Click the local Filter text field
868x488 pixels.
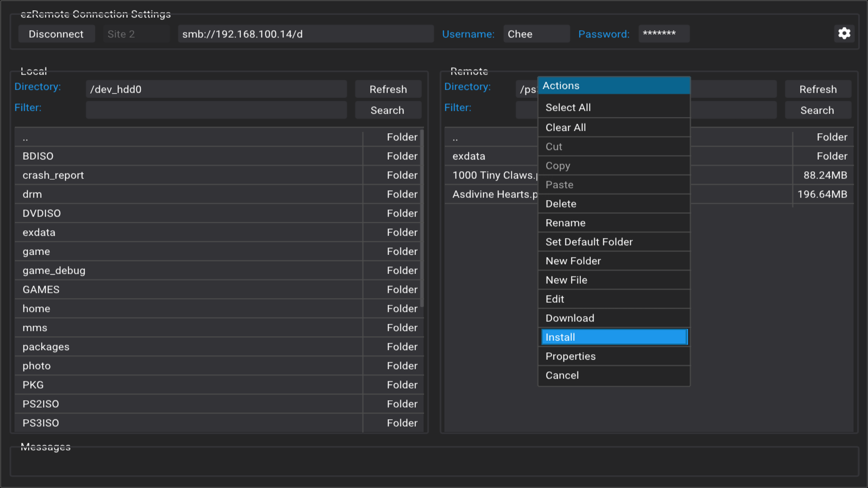point(216,109)
